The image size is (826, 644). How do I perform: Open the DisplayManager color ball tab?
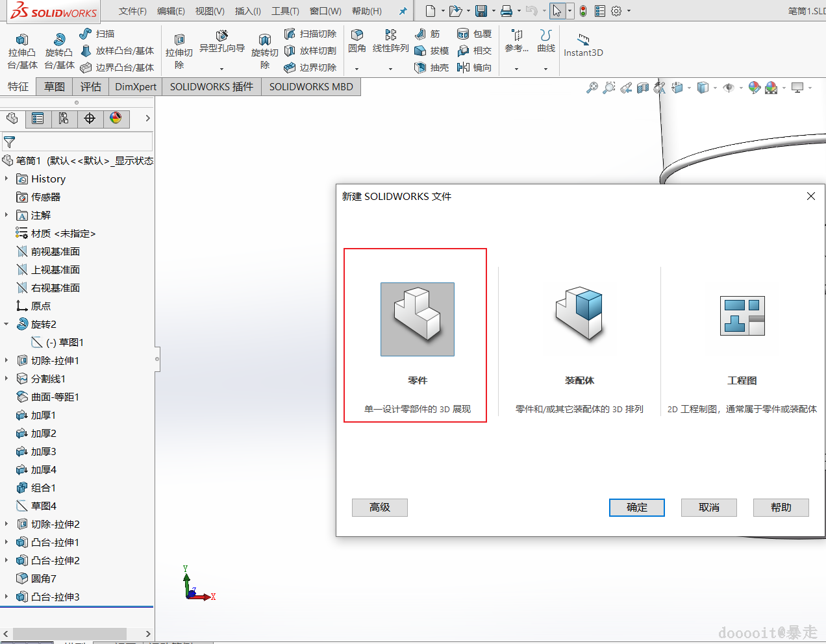pyautogui.click(x=116, y=118)
